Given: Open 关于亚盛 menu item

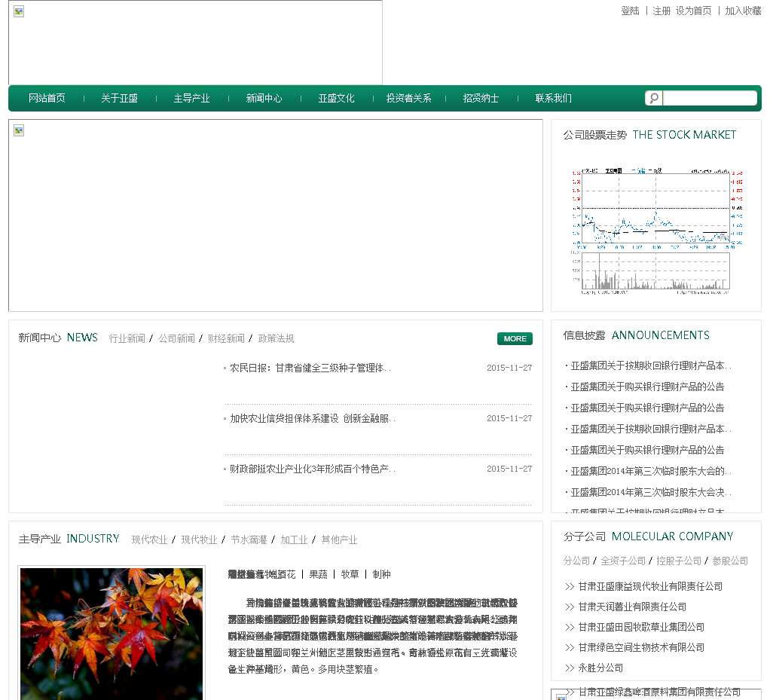Looking at the screenshot, I should 119,98.
